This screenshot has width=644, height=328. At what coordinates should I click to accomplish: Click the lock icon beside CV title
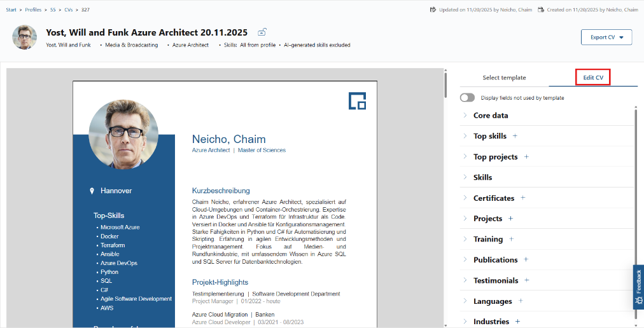click(262, 32)
